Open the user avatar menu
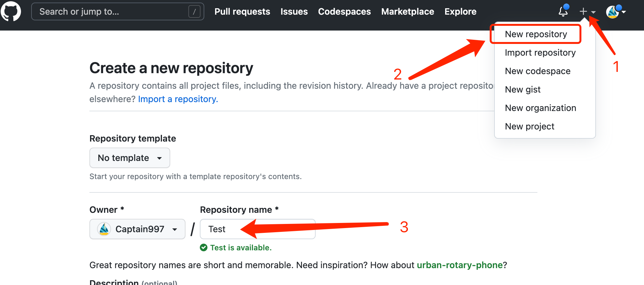The width and height of the screenshot is (644, 285). pyautogui.click(x=616, y=12)
